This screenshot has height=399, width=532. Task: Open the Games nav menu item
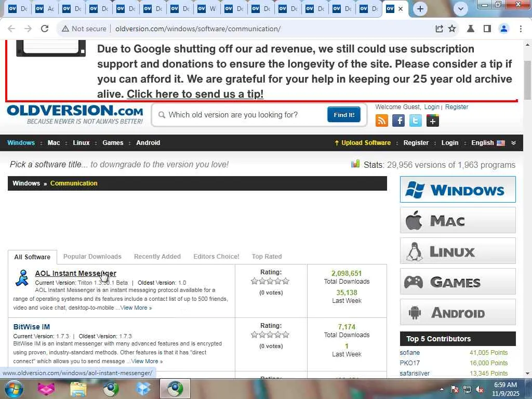click(x=113, y=143)
